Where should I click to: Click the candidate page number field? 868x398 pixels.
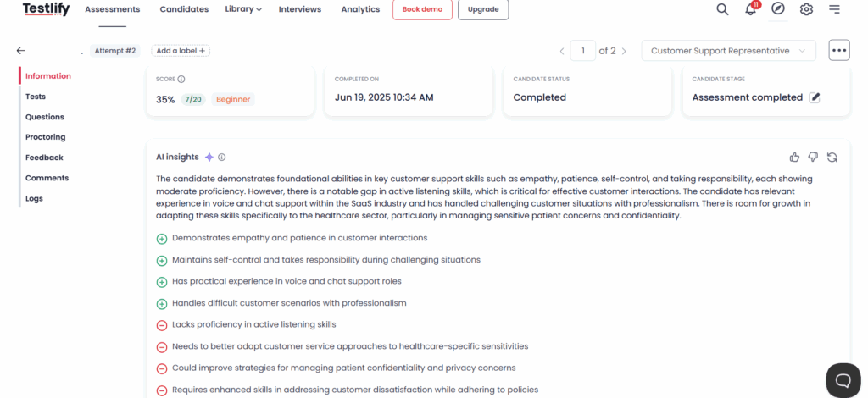click(583, 51)
